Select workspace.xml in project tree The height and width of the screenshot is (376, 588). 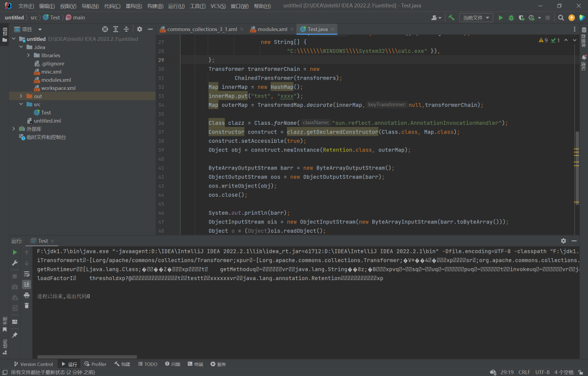(58, 88)
